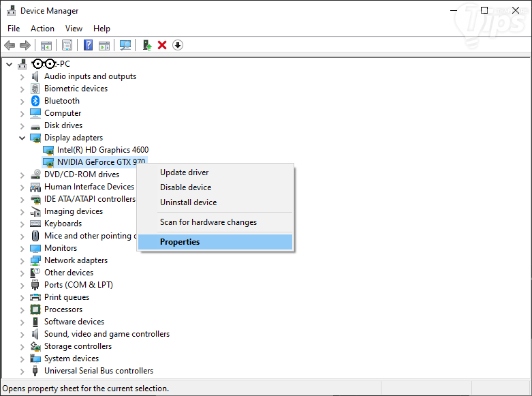Select the System devices label
532x396 pixels.
point(72,359)
